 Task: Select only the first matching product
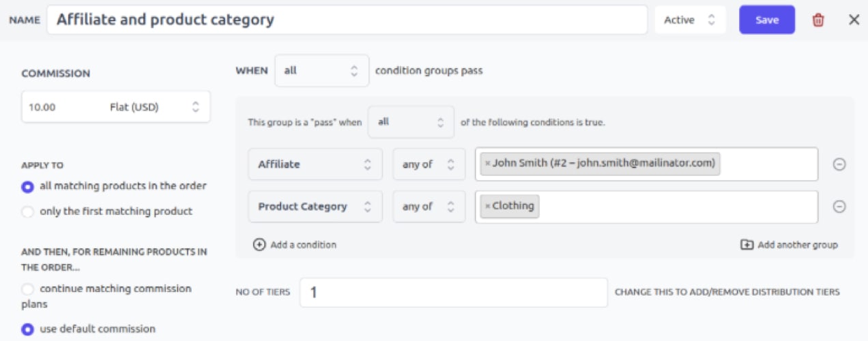click(27, 211)
